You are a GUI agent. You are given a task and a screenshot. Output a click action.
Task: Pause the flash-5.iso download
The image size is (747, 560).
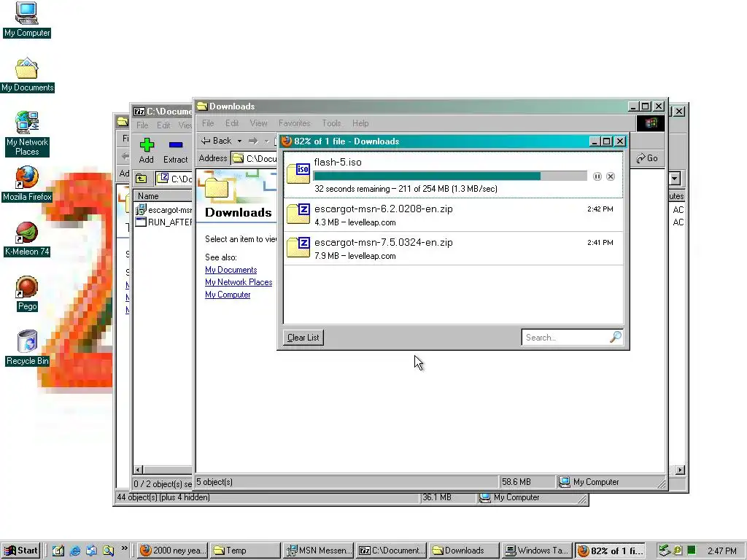click(597, 176)
